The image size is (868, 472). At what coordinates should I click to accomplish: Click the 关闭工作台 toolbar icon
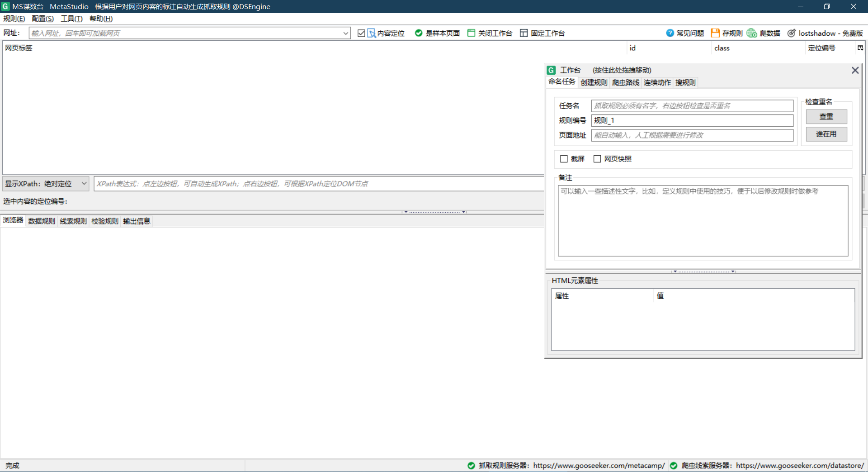tap(471, 33)
